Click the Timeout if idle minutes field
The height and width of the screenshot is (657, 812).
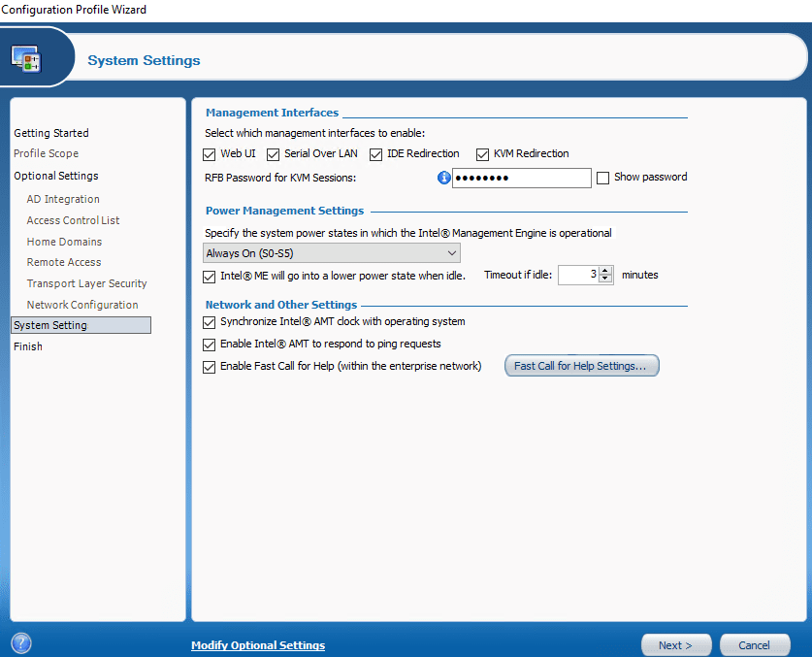[578, 275]
